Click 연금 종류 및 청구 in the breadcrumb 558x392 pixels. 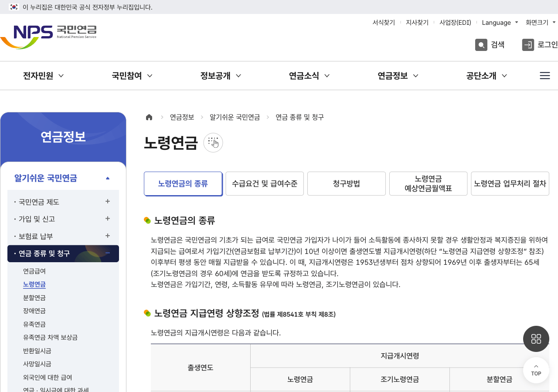(300, 117)
